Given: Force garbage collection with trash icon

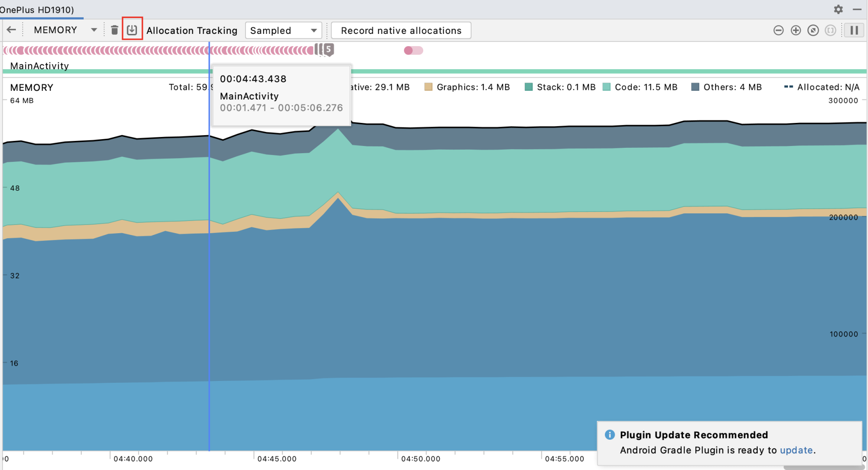Looking at the screenshot, I should pos(114,30).
